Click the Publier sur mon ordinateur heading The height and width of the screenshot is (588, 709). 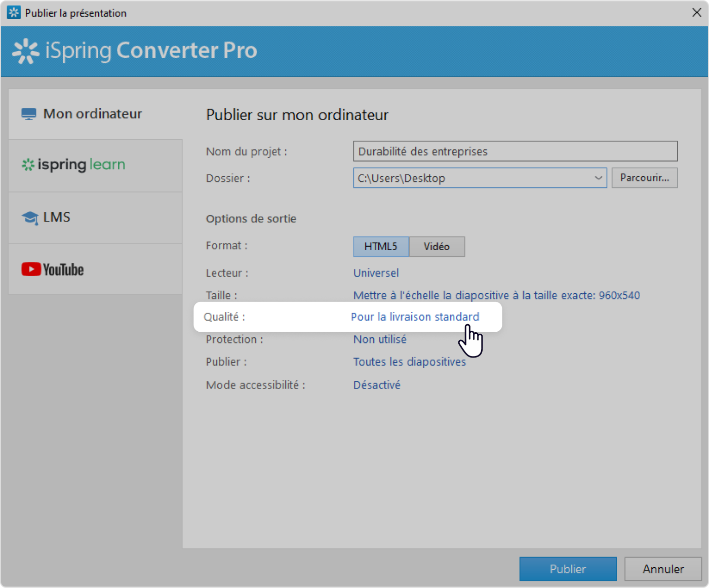tap(297, 115)
